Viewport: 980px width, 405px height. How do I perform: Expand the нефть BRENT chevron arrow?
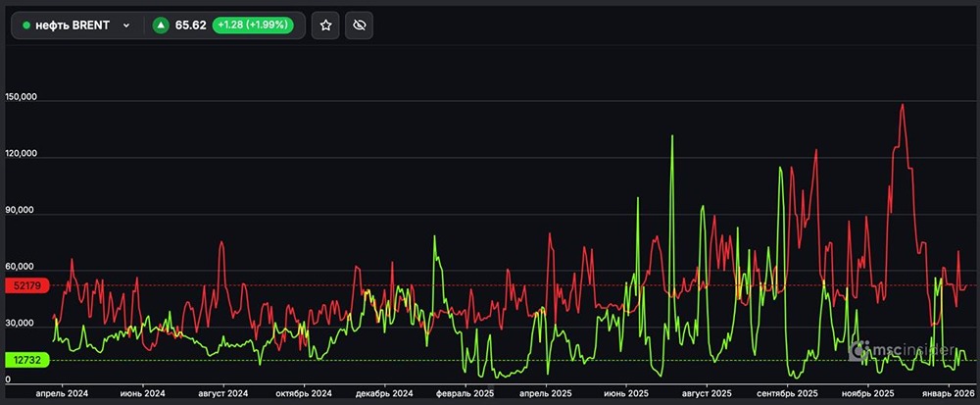coord(126,25)
